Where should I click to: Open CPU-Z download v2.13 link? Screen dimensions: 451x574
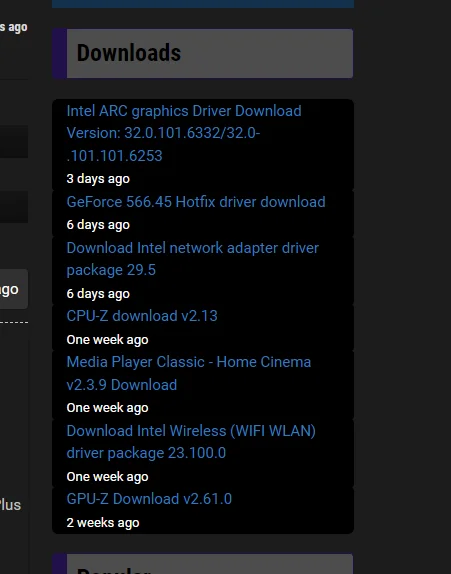click(x=142, y=316)
